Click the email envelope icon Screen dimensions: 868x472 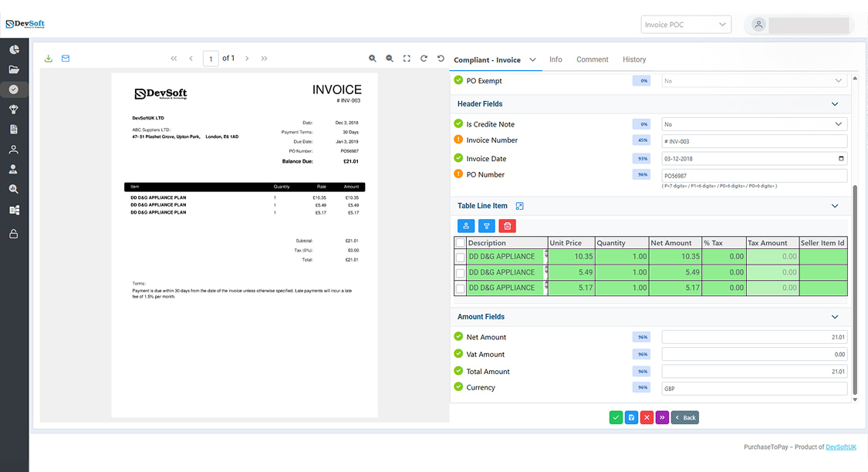pyautogui.click(x=66, y=59)
